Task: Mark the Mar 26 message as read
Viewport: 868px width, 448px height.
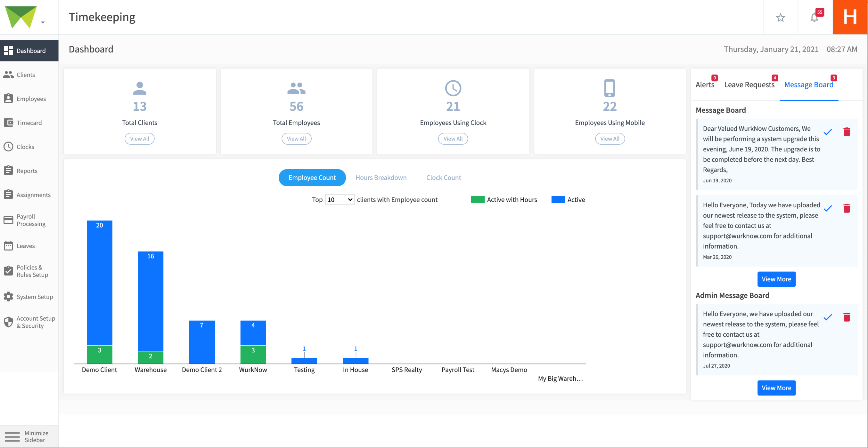Action: 828,208
